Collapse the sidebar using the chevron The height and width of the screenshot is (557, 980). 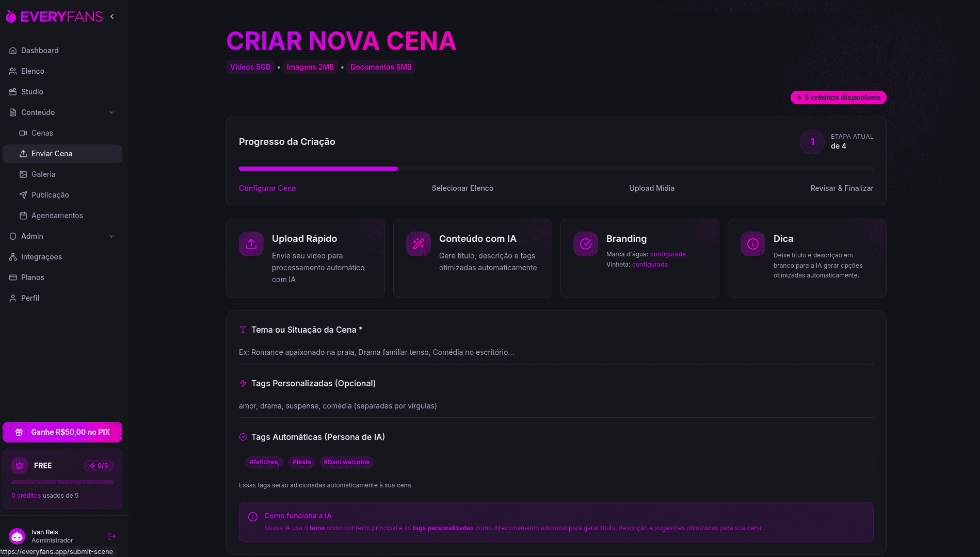point(112,16)
